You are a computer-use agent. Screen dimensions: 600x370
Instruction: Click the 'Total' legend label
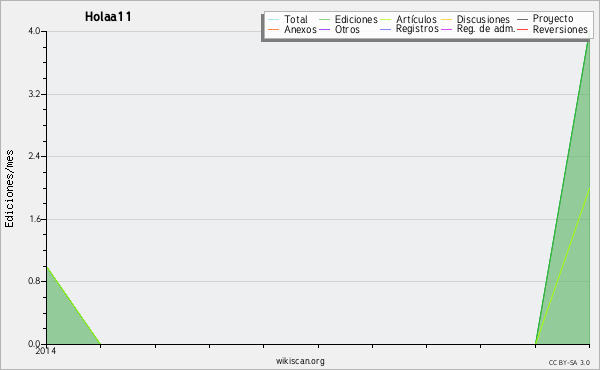(x=296, y=19)
